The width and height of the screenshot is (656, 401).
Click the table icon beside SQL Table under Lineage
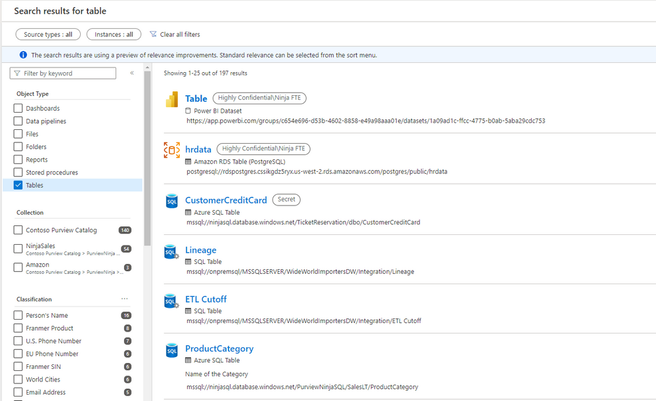(x=188, y=262)
